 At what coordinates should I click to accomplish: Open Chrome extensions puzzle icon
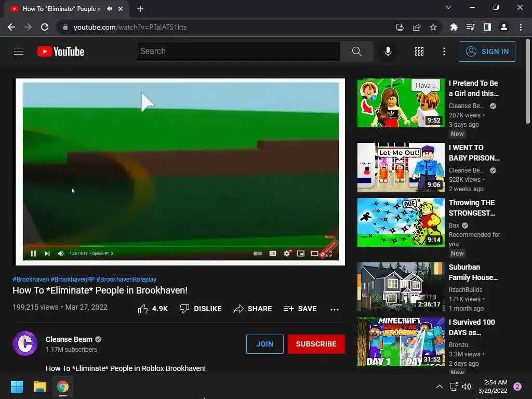tap(454, 27)
